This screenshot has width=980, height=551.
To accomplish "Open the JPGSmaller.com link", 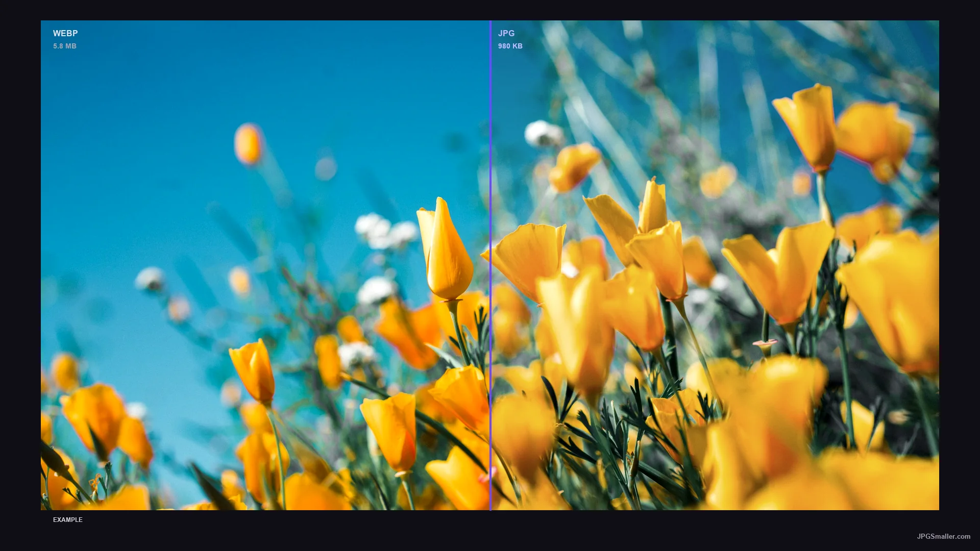I will (944, 536).
